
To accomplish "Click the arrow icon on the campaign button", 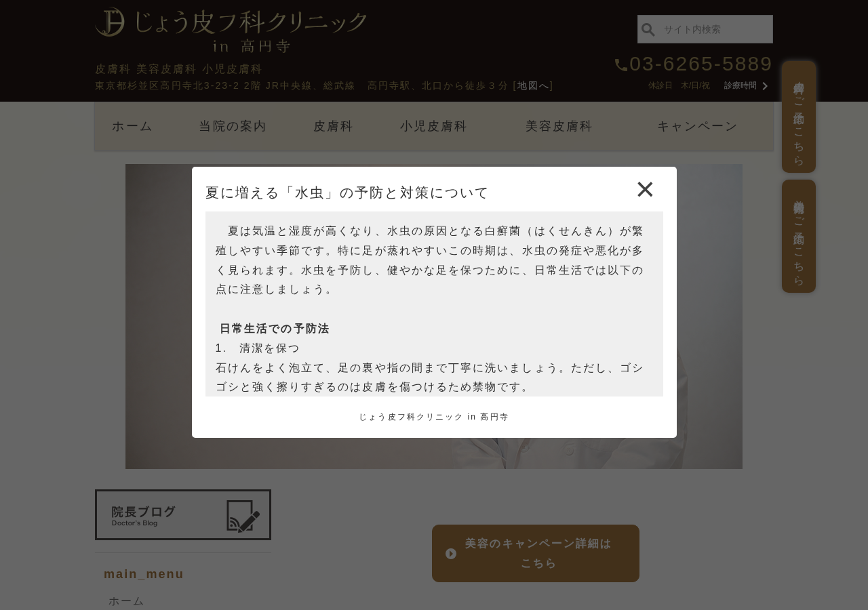I will [x=451, y=554].
